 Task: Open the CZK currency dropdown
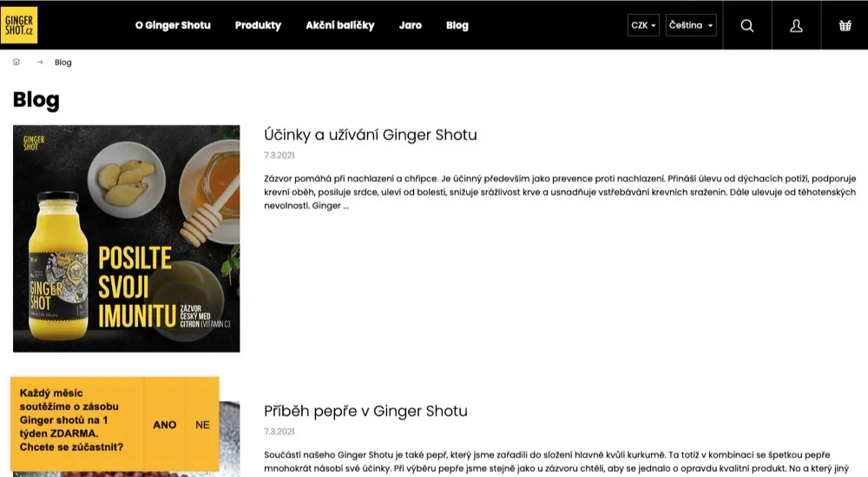[643, 25]
